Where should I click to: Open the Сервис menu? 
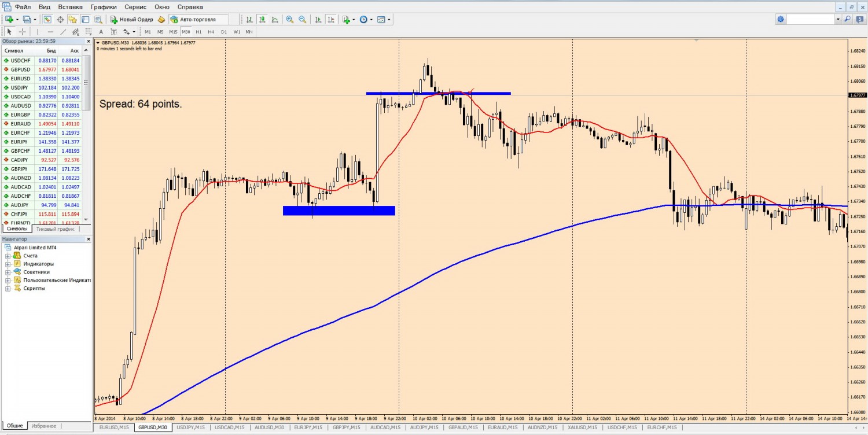pyautogui.click(x=135, y=7)
